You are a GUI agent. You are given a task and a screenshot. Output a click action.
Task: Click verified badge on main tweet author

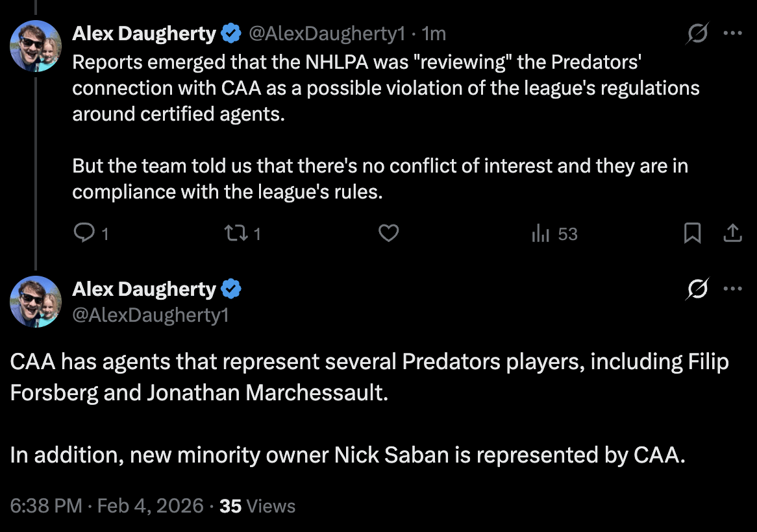tap(232, 289)
